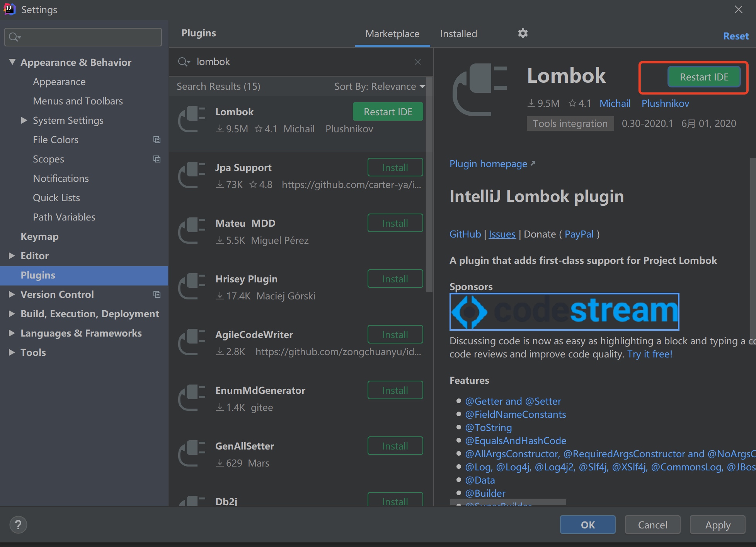
Task: Open the Keymap settings page
Action: point(39,236)
